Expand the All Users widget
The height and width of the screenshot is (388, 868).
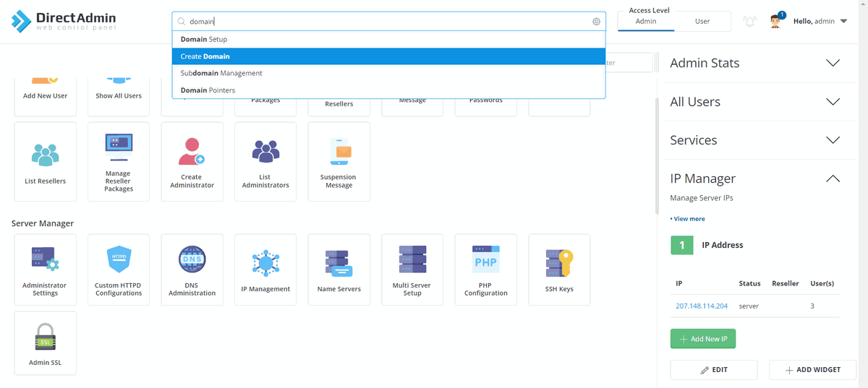point(833,102)
